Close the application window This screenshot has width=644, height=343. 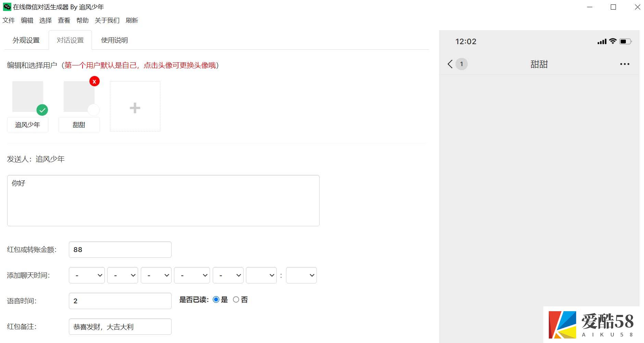point(637,7)
